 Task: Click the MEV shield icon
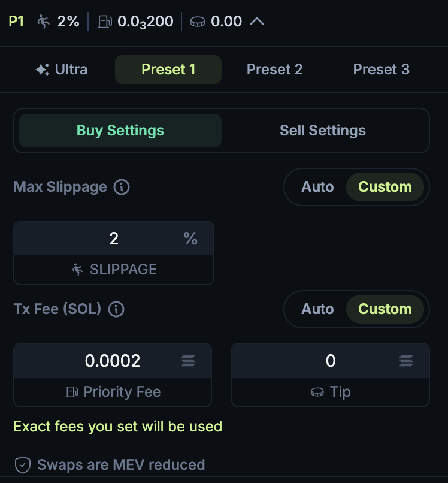tap(23, 464)
